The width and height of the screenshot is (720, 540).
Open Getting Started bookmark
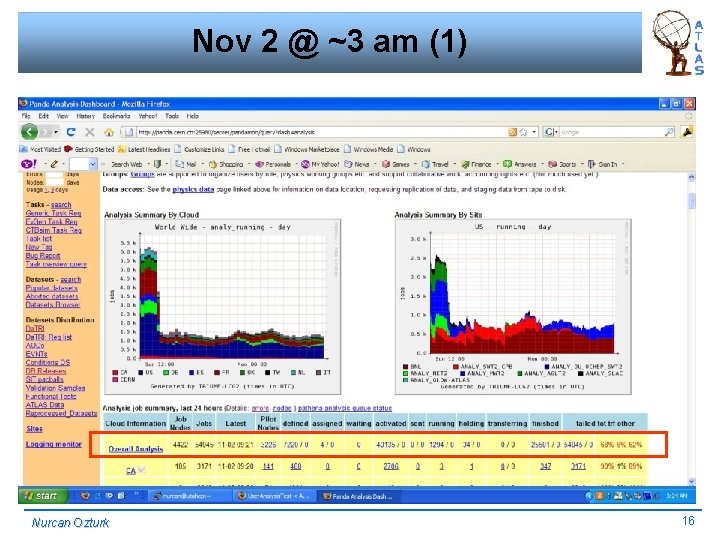pos(89,149)
